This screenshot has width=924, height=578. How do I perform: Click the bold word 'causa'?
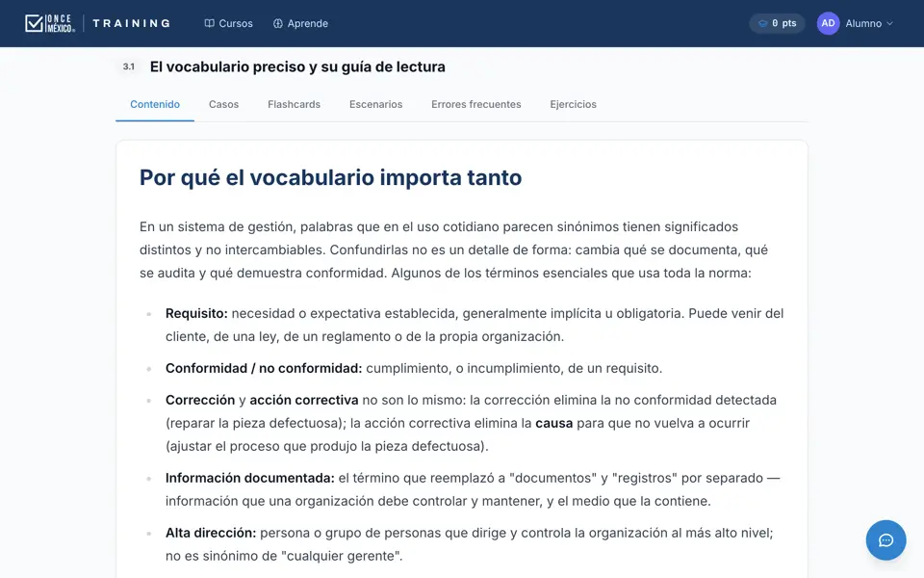point(554,423)
